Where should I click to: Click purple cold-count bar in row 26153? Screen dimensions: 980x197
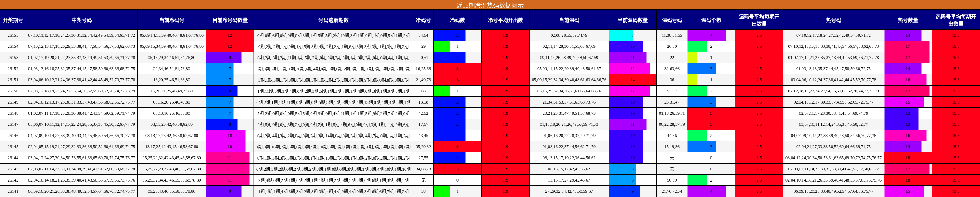pos(224,58)
